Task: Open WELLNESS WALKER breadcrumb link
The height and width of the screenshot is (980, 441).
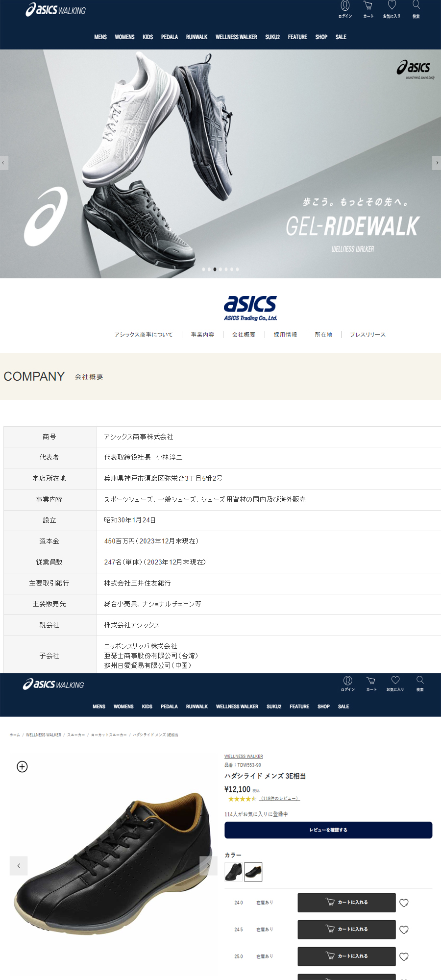Action: click(x=44, y=735)
